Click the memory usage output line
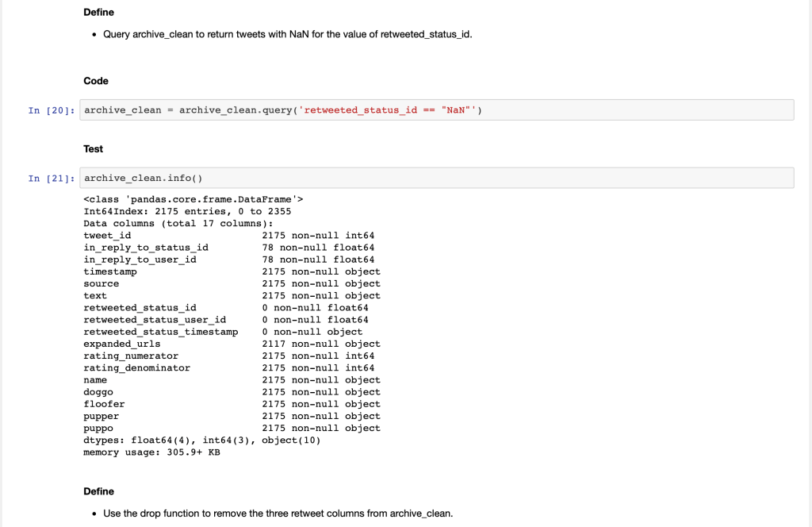812x527 pixels. click(151, 452)
